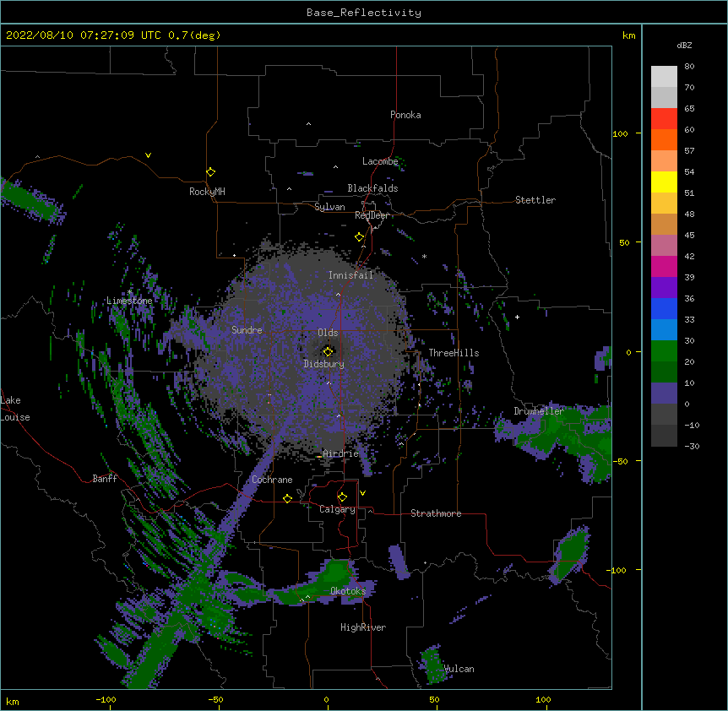This screenshot has width=728, height=711.
Task: Click the Lacombe town label
Action: click(x=380, y=161)
